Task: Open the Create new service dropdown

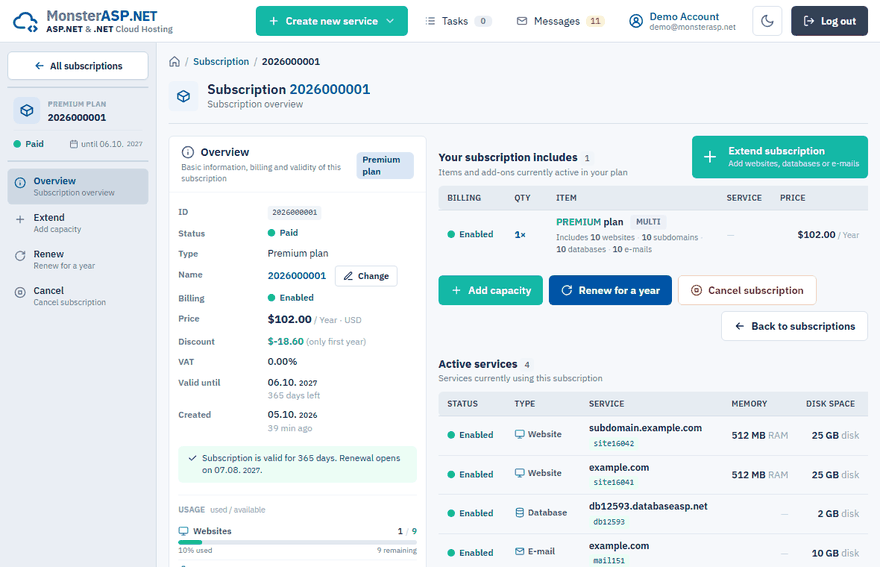Action: point(332,21)
